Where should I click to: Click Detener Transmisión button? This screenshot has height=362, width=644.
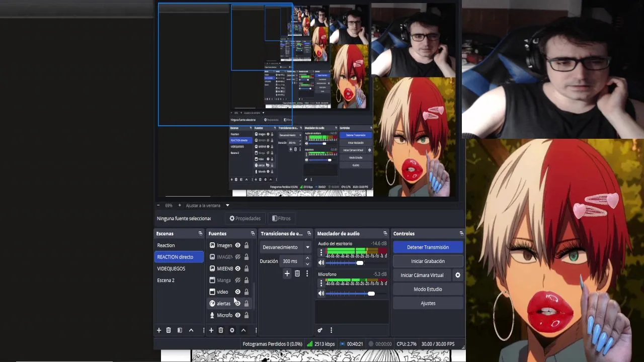coord(428,247)
